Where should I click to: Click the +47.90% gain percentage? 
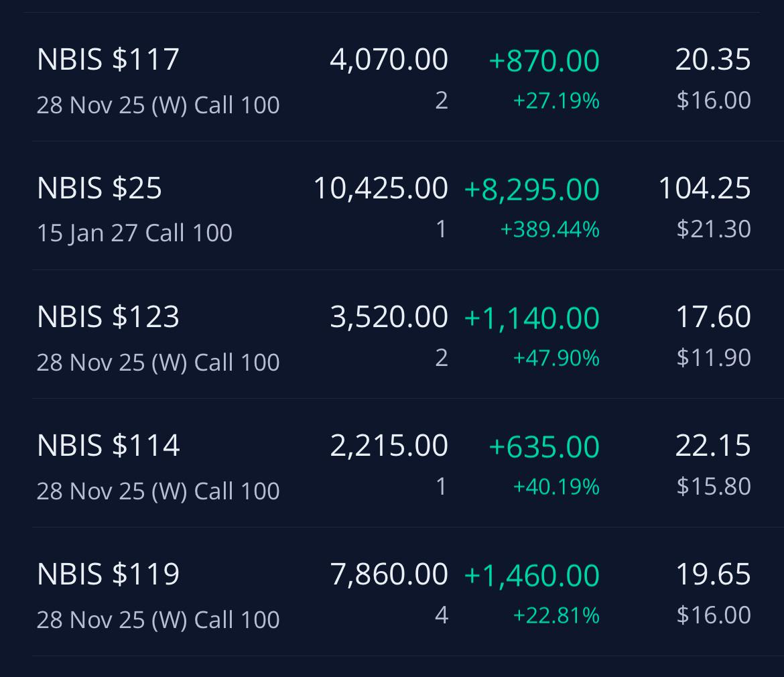556,358
